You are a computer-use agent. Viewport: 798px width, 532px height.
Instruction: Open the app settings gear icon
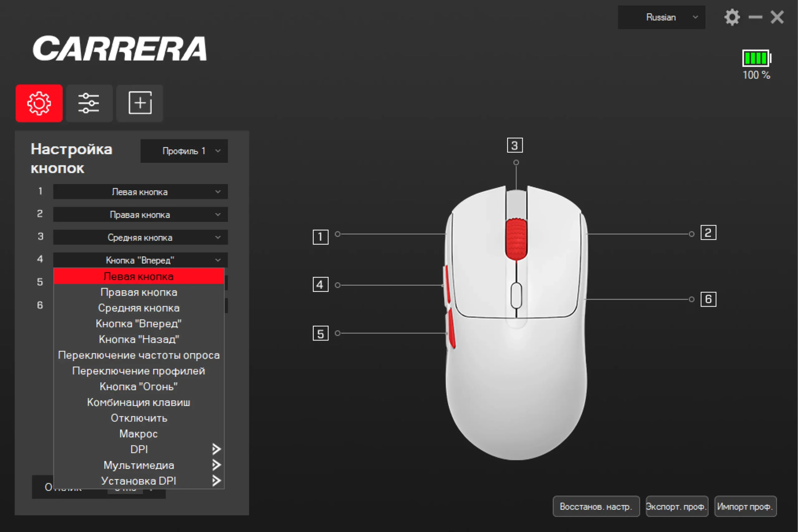coord(732,17)
